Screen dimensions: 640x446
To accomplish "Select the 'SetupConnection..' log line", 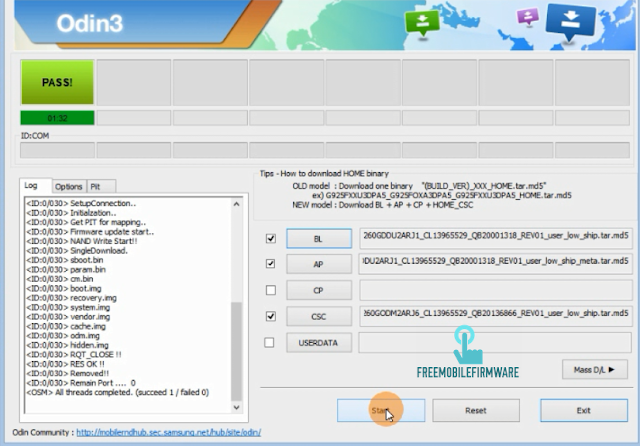I will pyautogui.click(x=81, y=203).
